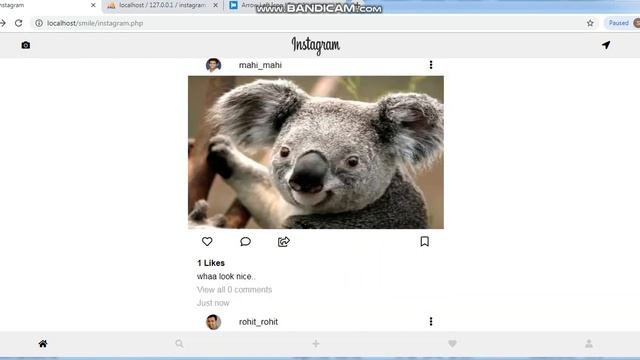
Task: View site information icon in address bar
Action: [x=39, y=23]
